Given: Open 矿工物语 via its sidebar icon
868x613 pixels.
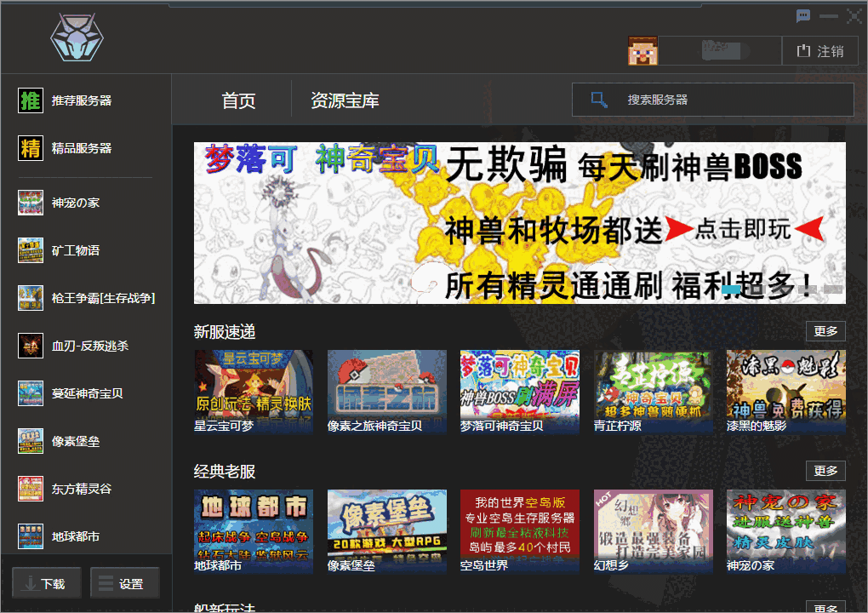Looking at the screenshot, I should click(31, 250).
